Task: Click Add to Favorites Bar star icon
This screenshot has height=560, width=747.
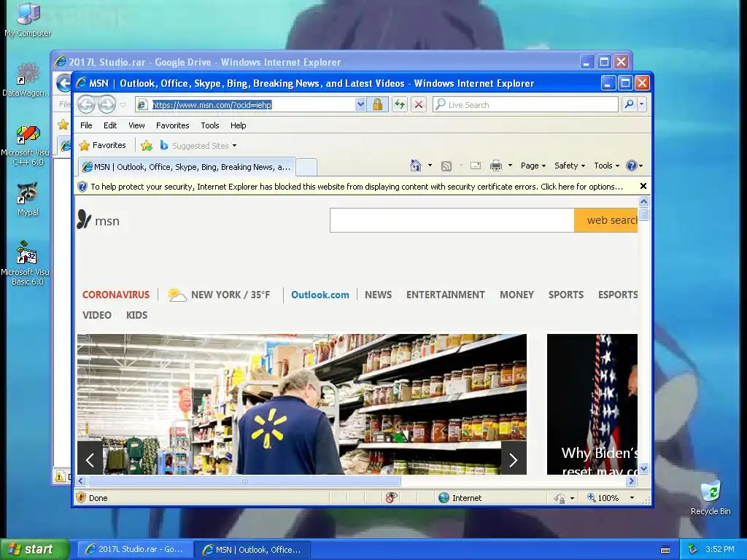Action: [x=147, y=146]
